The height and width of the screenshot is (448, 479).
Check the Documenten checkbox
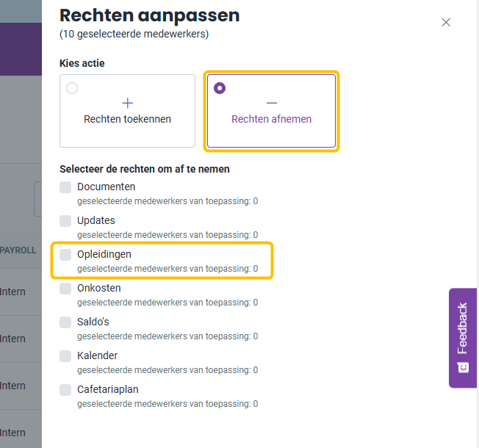[x=65, y=187]
